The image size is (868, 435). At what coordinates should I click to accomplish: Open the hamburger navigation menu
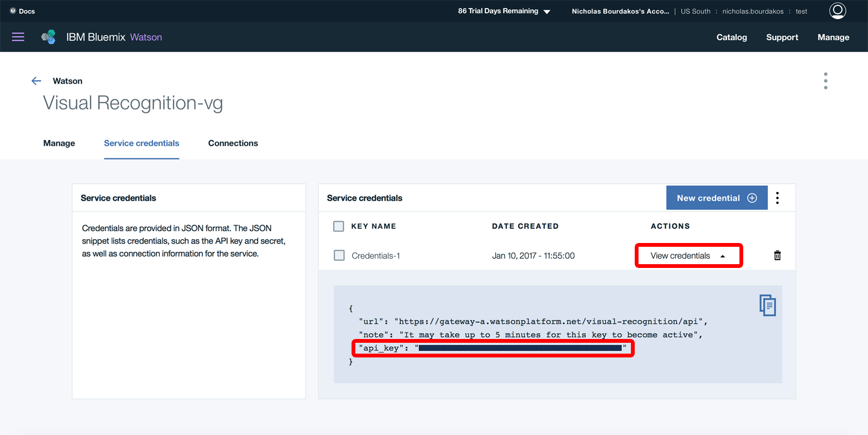[x=18, y=37]
